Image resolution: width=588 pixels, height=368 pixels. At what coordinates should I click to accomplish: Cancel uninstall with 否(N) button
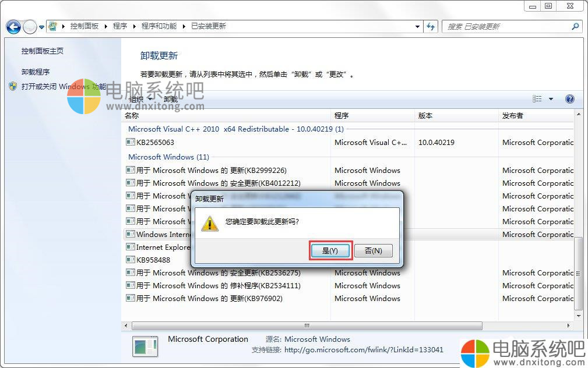pyautogui.click(x=374, y=251)
